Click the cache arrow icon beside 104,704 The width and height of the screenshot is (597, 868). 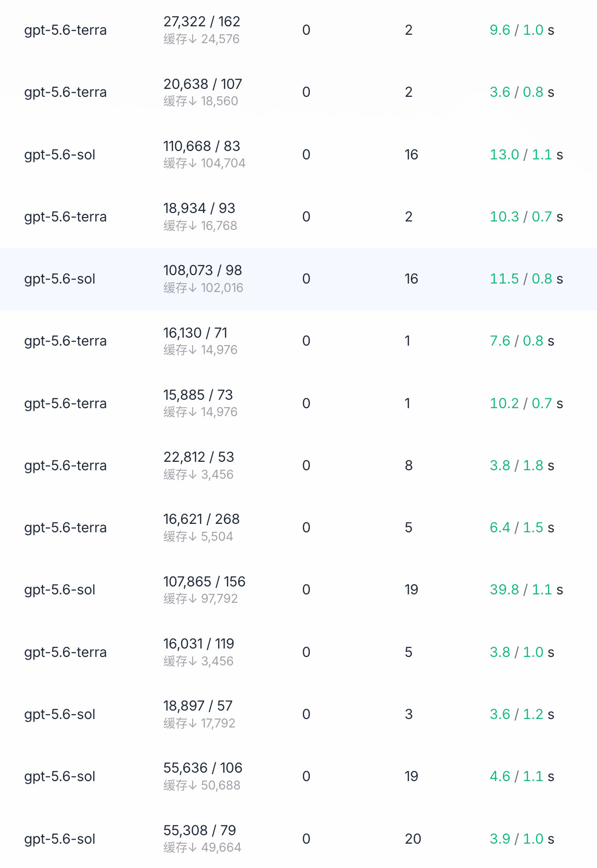(193, 163)
